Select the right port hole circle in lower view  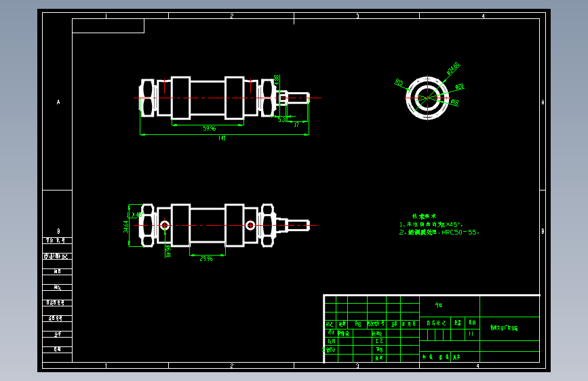tap(250, 225)
